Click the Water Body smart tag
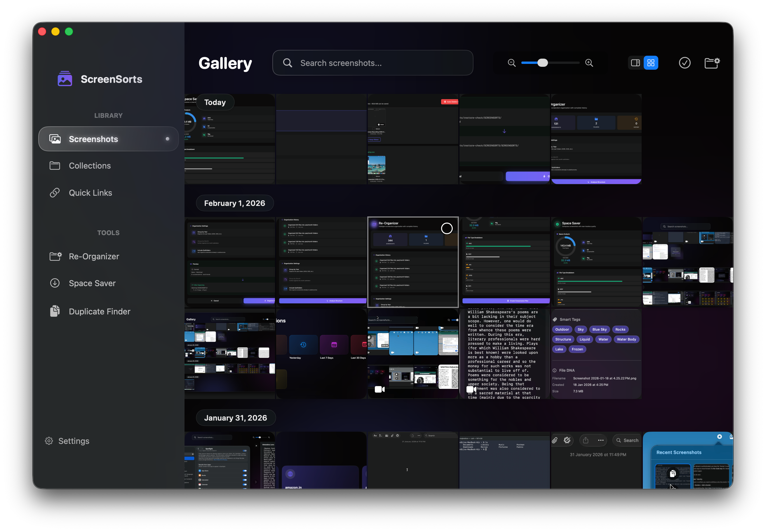This screenshot has height=532, width=766. [626, 339]
